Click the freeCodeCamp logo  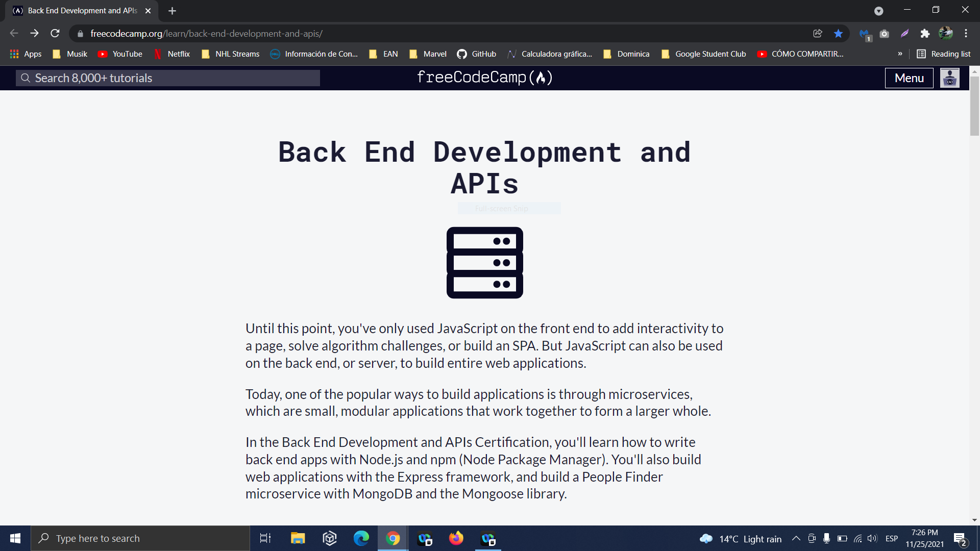point(484,78)
